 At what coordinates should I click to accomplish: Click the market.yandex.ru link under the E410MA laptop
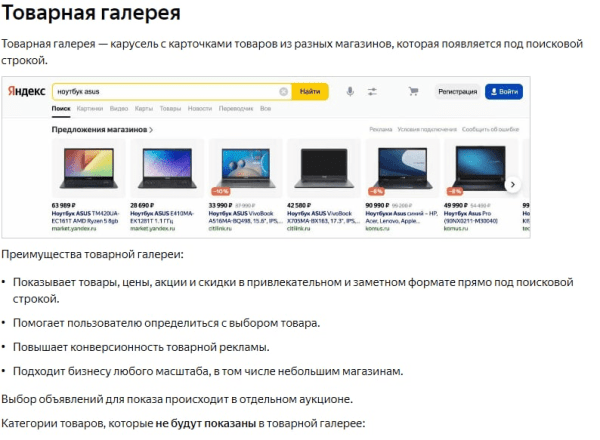click(153, 229)
